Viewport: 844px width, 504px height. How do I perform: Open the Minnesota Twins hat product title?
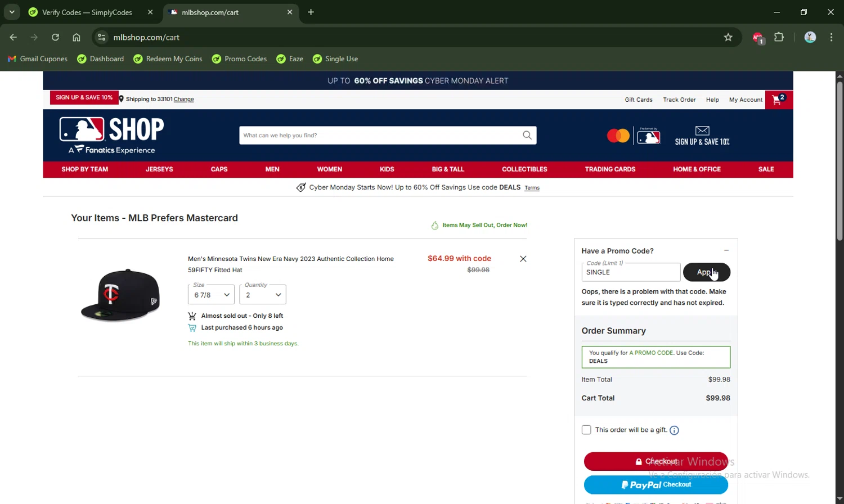(291, 264)
